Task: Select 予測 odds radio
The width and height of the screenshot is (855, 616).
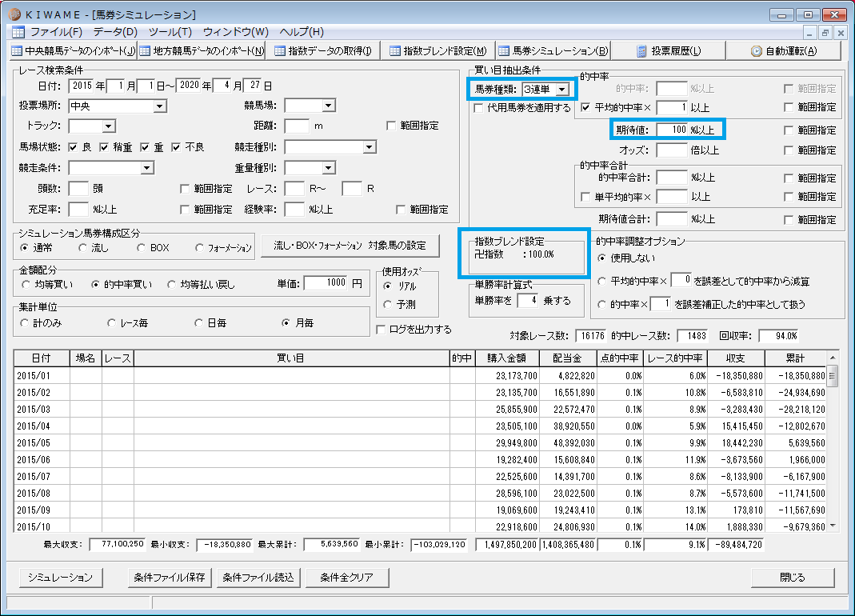Action: [x=388, y=305]
